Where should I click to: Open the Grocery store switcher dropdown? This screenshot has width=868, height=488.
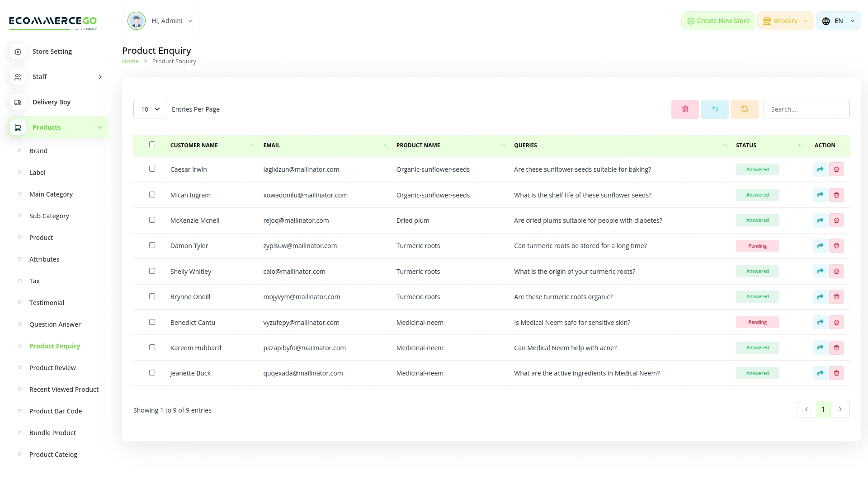tap(785, 20)
